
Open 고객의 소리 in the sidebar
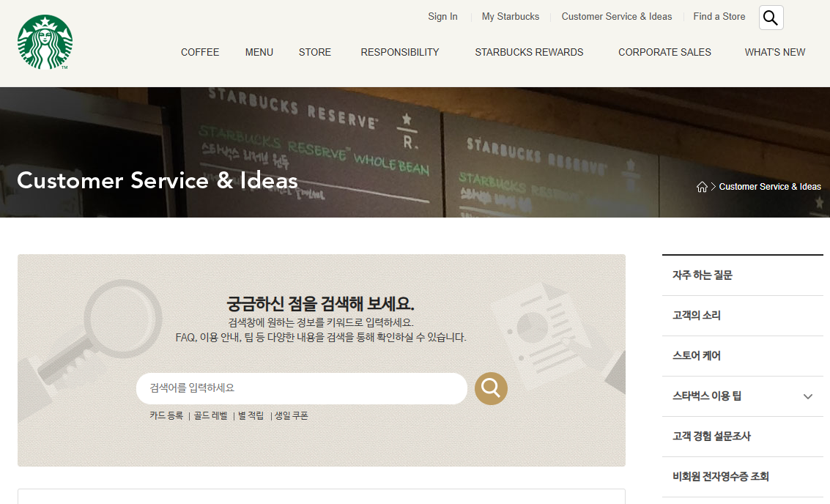pyautogui.click(x=743, y=316)
